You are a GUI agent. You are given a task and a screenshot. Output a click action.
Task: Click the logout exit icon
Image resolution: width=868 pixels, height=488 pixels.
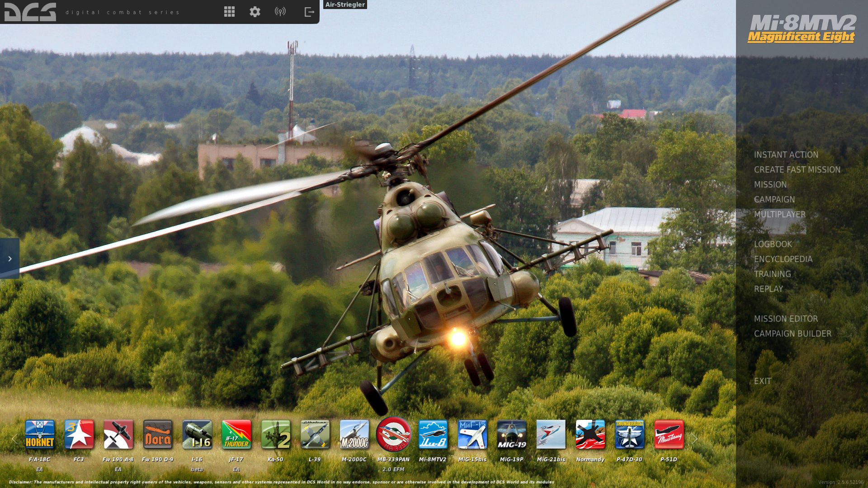pyautogui.click(x=309, y=12)
